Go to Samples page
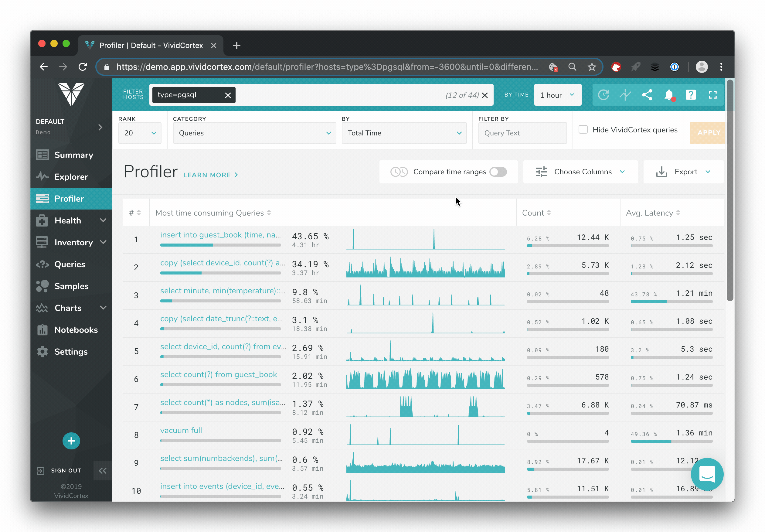Viewport: 765px width, 532px height. tap(71, 286)
